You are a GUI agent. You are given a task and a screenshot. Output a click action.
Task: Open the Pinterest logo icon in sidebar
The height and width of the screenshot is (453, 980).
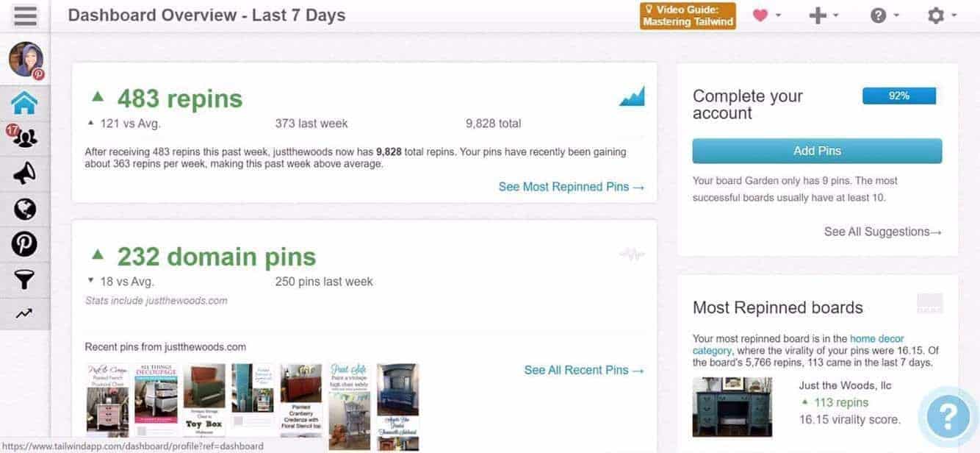[24, 243]
